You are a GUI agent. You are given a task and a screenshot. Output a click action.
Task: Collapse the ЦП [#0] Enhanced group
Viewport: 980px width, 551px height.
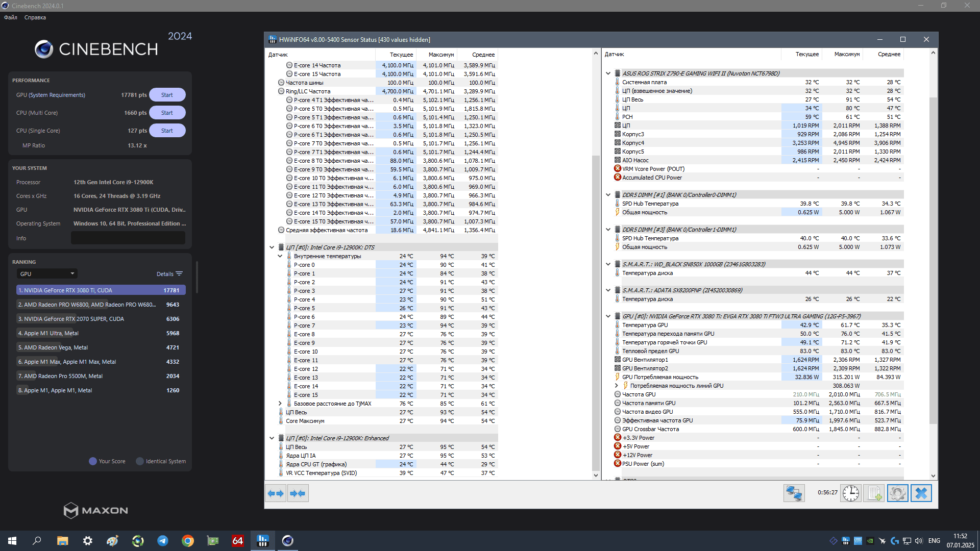[272, 438]
